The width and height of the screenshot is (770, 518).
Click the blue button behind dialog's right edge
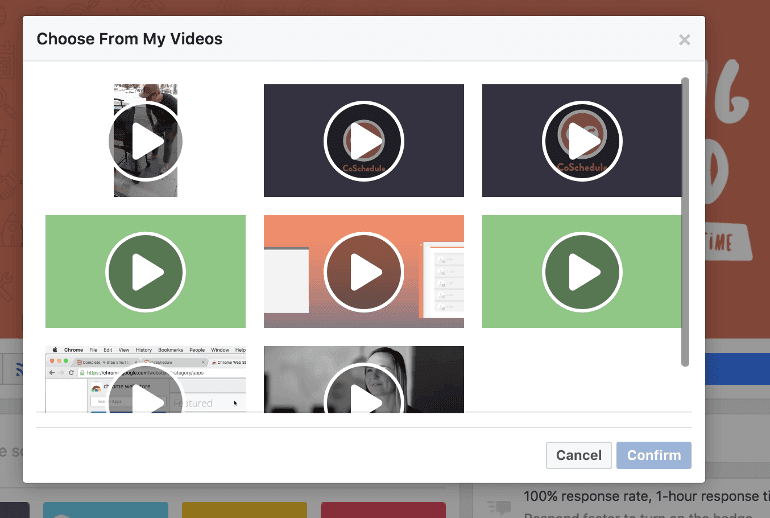pos(737,370)
